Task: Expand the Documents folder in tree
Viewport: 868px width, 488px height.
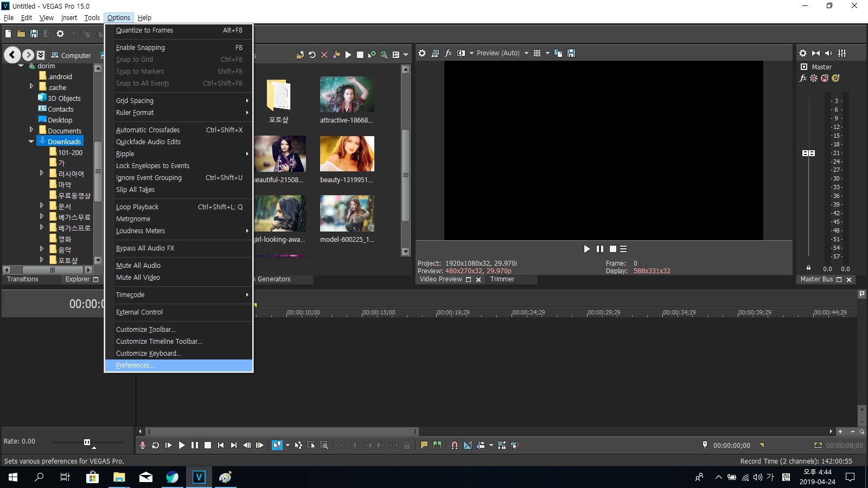Action: coord(31,130)
